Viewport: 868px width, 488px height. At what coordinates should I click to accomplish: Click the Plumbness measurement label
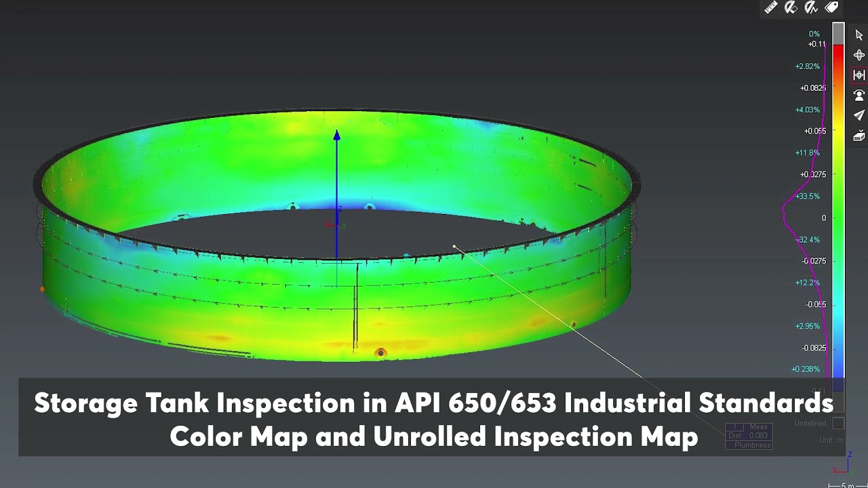click(753, 445)
